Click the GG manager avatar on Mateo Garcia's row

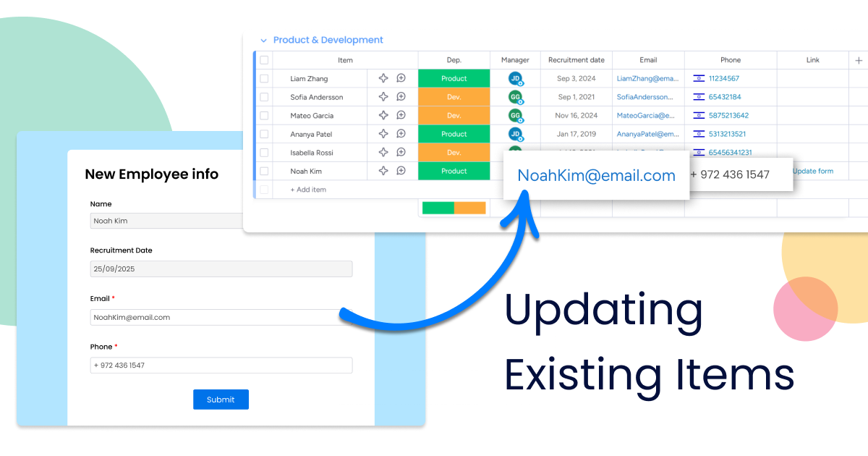(514, 114)
